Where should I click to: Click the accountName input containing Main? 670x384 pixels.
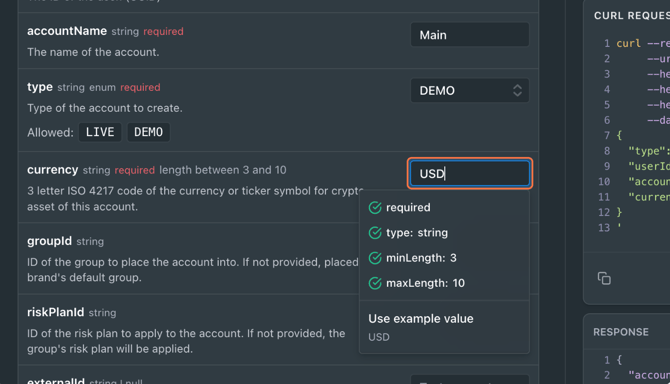[470, 35]
